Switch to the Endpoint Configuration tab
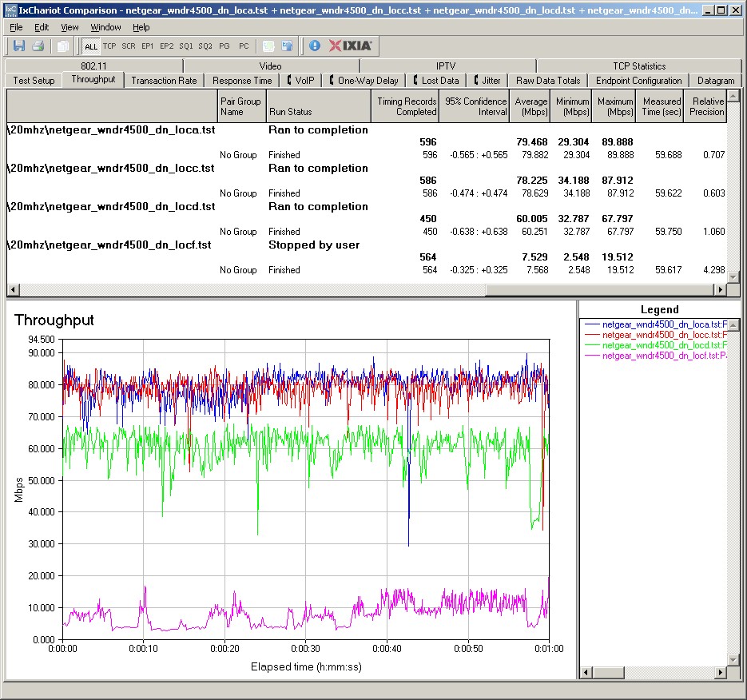 639,81
